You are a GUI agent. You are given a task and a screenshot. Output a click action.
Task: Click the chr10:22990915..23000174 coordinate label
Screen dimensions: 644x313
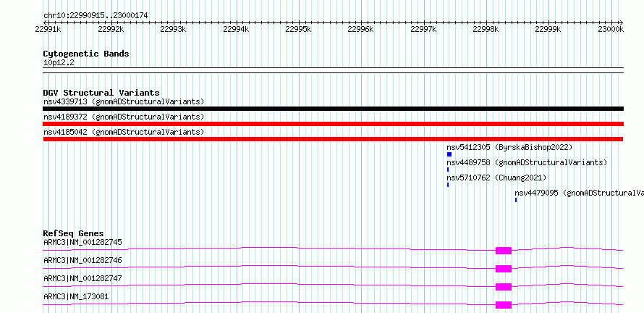96,15
